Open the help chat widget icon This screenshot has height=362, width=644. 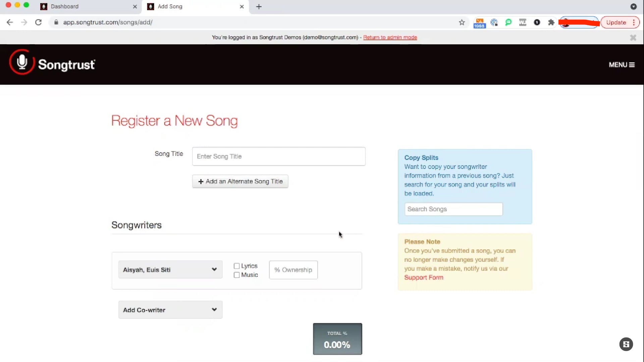pos(626,344)
